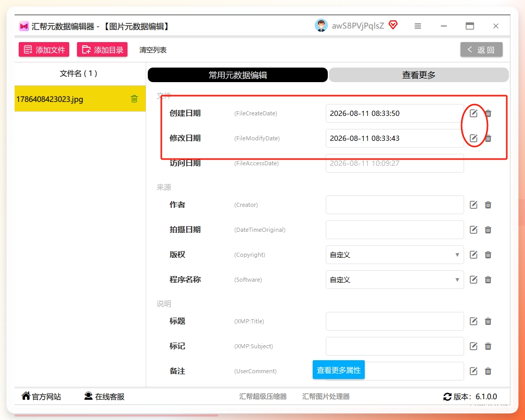This screenshot has width=525, height=420.
Task: Click the trash icon for 创建日期
Action: coord(488,113)
